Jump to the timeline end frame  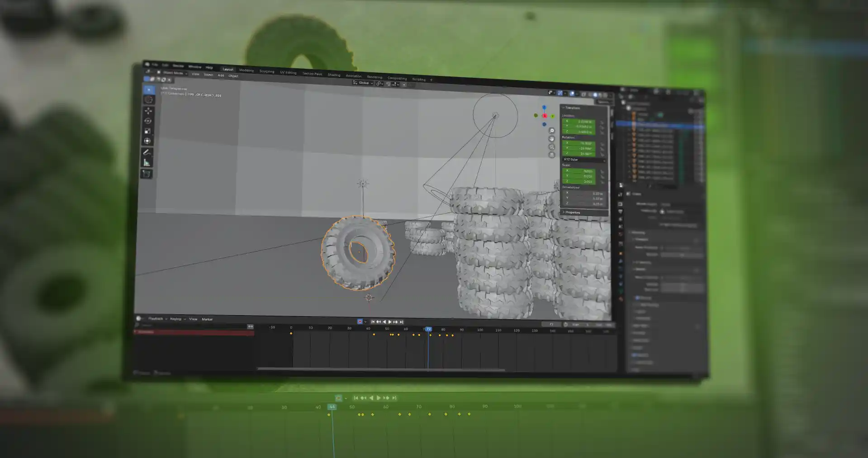[401, 322]
